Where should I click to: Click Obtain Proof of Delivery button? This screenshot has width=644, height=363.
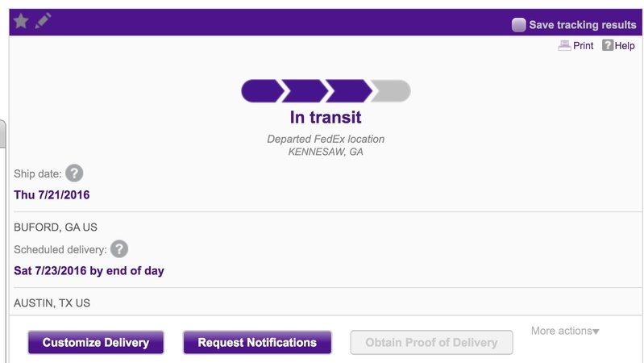431,343
